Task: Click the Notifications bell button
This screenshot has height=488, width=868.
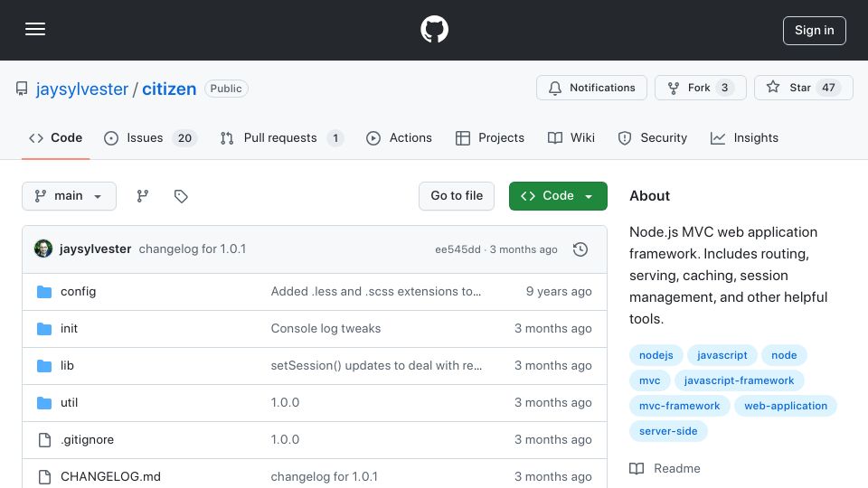Action: coord(591,88)
